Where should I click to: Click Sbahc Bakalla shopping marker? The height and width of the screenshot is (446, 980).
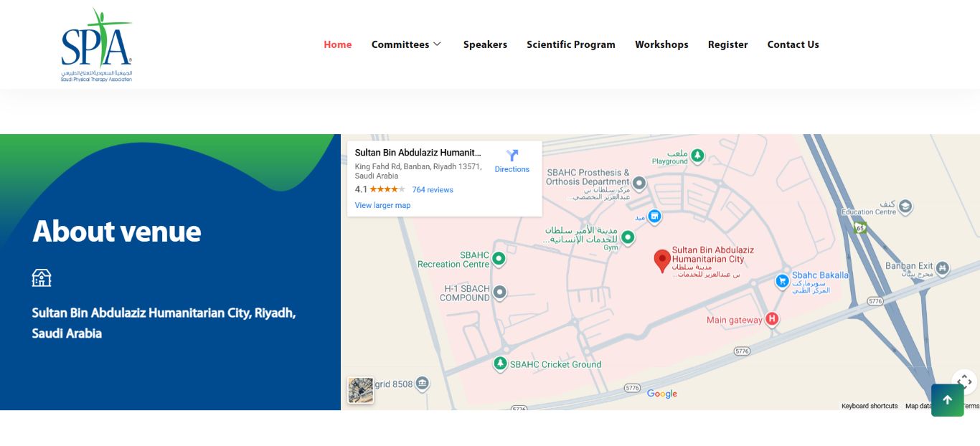783,281
